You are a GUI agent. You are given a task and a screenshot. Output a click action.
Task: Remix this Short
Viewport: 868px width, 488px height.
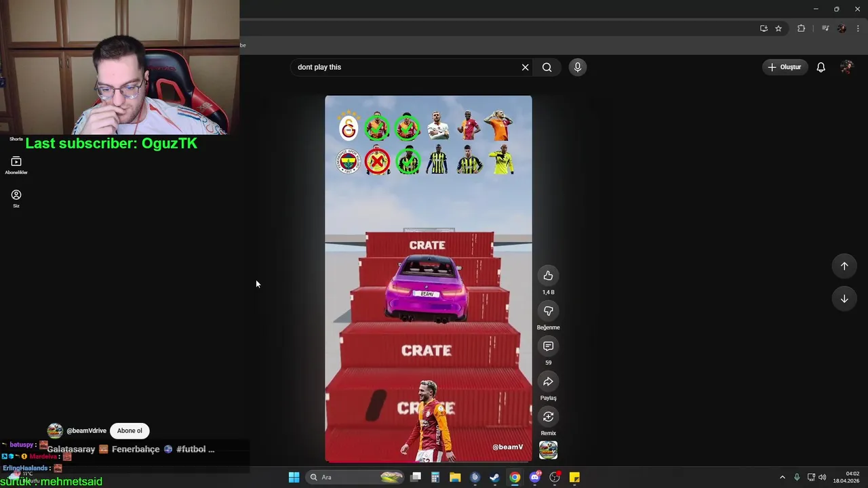(x=548, y=417)
